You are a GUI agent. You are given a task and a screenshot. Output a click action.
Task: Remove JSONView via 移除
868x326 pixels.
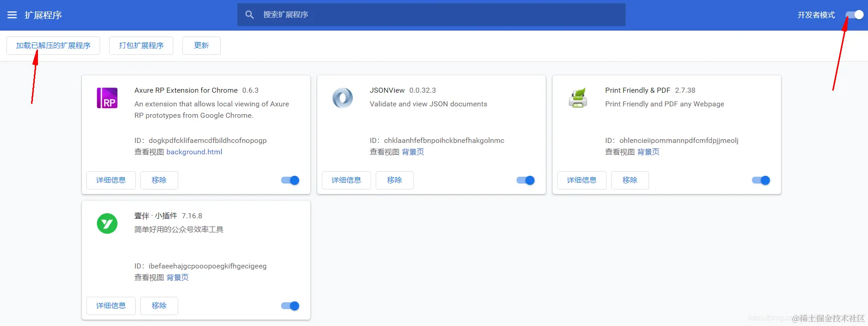click(x=394, y=180)
